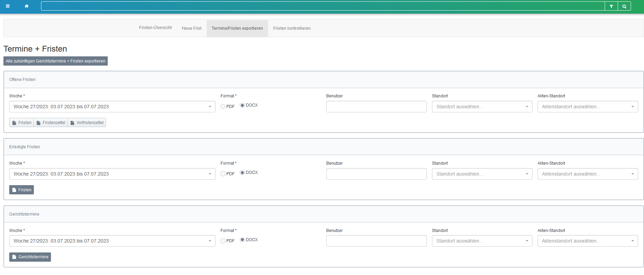Open Akten-Standort dropdown in Erledigte Fristen

click(588, 174)
